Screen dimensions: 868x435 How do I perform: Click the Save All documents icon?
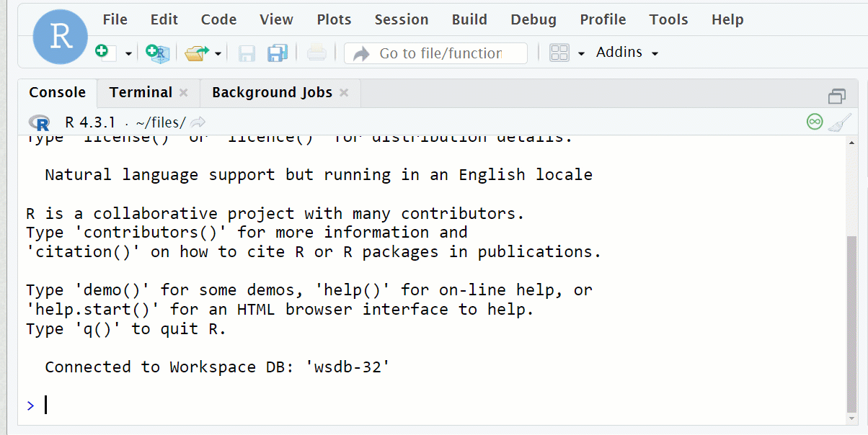278,53
